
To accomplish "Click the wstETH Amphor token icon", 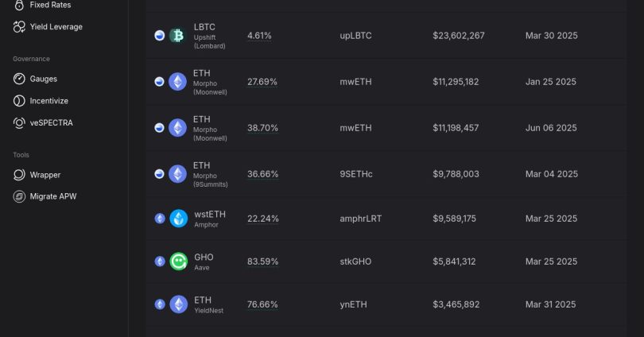I will (178, 219).
